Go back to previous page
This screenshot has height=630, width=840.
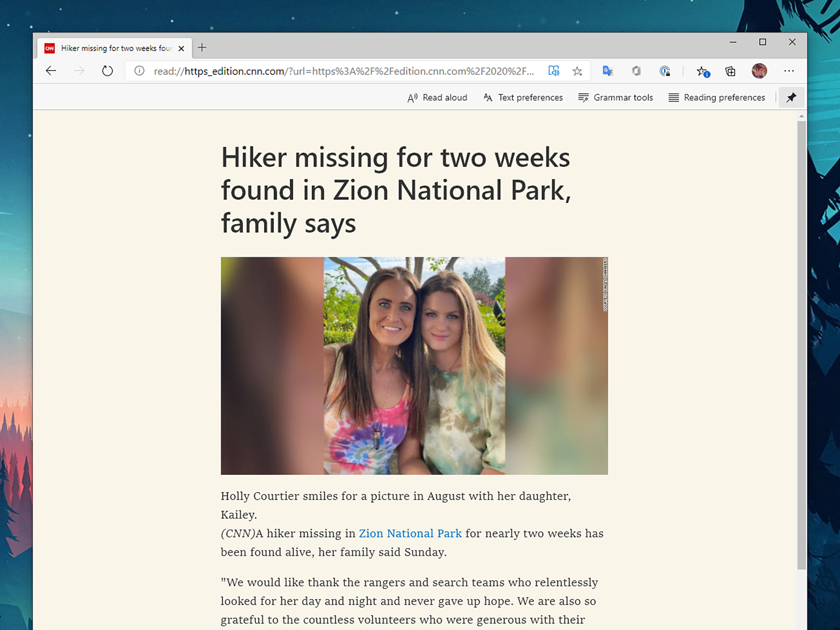tap(51, 71)
